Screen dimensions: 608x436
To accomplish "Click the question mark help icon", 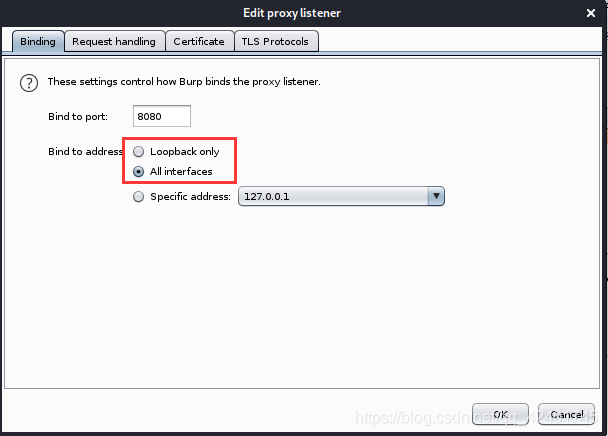I will coord(29,83).
